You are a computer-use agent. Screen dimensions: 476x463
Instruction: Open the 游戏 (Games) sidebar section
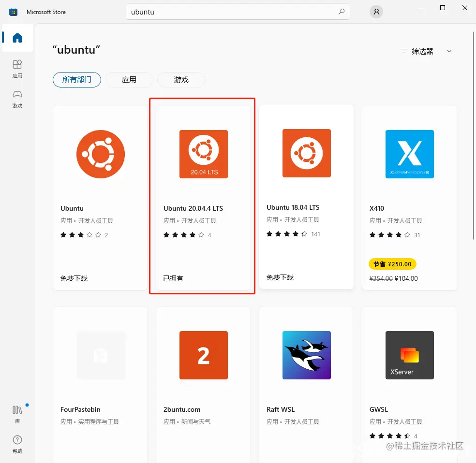[x=17, y=99]
